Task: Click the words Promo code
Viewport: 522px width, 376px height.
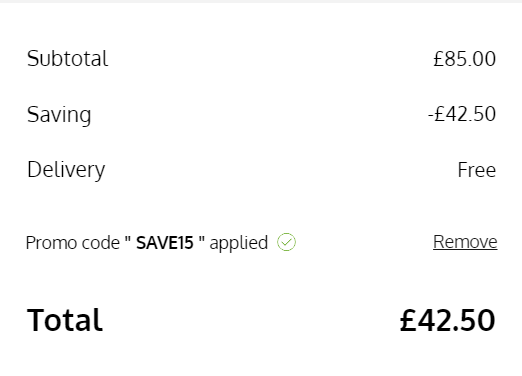Action: [x=73, y=243]
